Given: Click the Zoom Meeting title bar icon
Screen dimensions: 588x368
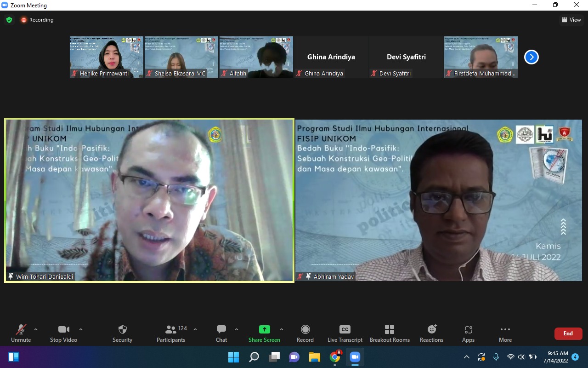Looking at the screenshot, I should [x=5, y=5].
